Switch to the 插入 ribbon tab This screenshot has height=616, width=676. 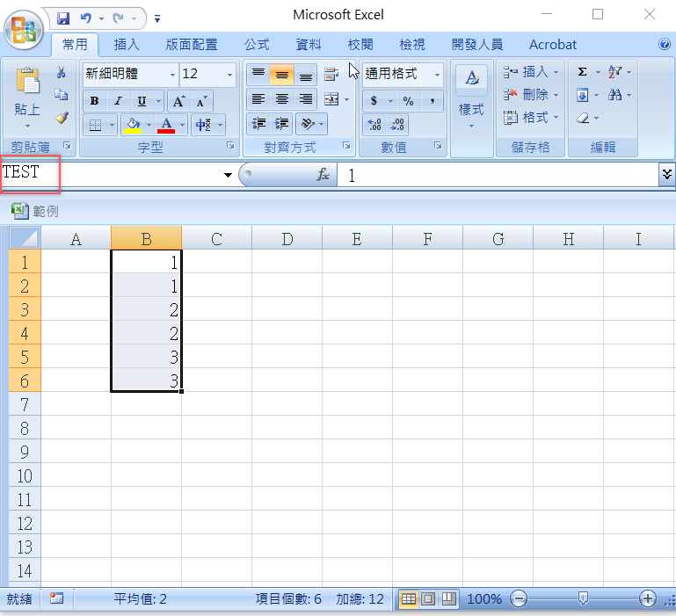tap(127, 45)
